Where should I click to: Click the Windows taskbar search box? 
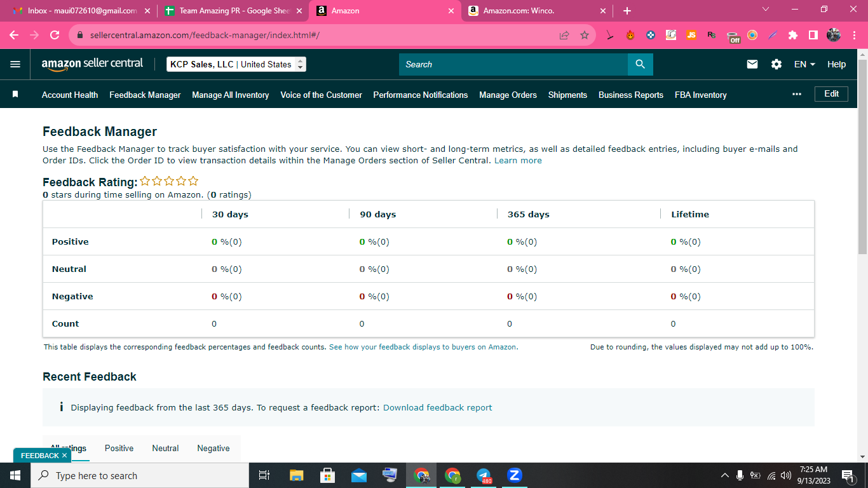point(139,475)
